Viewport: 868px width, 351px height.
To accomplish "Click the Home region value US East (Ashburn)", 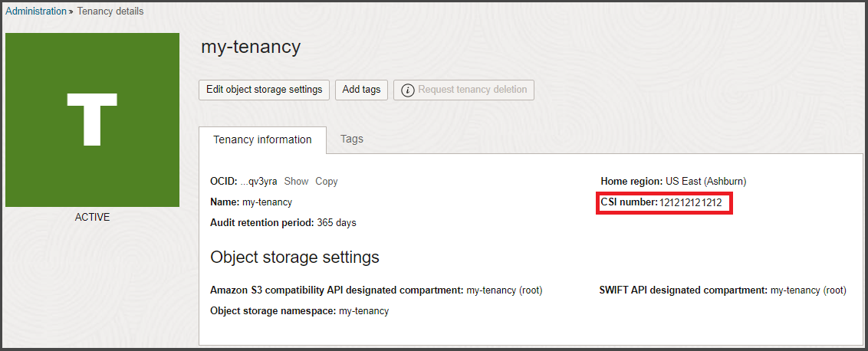I will [705, 182].
